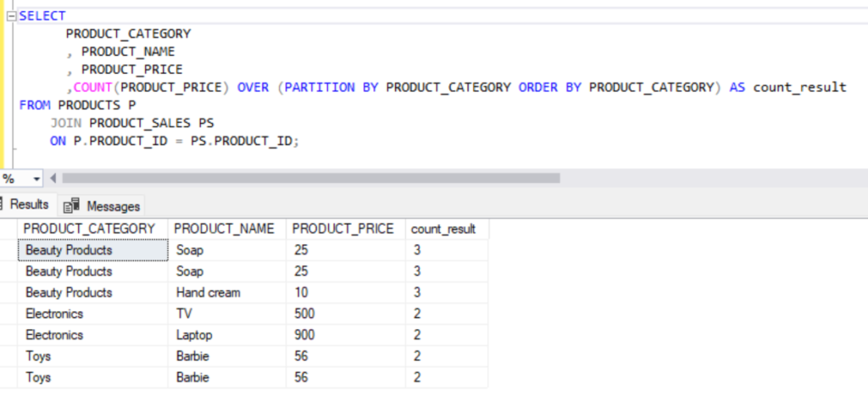Screen dimensions: 868x396
Task: Select the price cell showing 900
Action: [303, 335]
